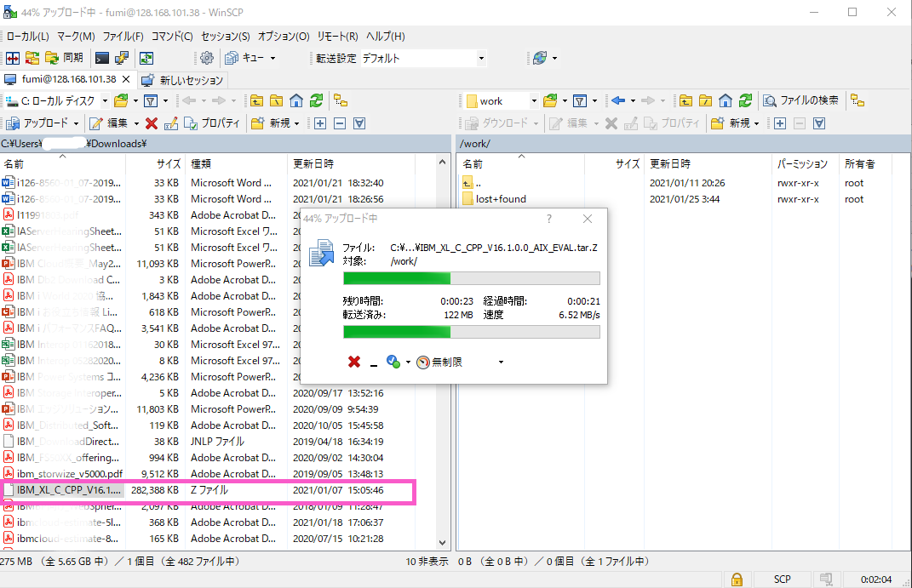
Task: Click the compare directories icon
Action: [13, 58]
